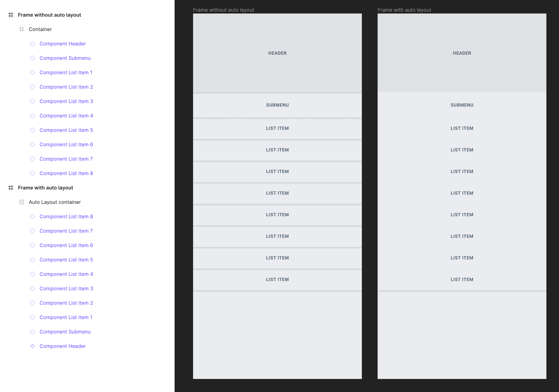Click diamond icon of List item 2 in Auto Layout container

(x=32, y=303)
